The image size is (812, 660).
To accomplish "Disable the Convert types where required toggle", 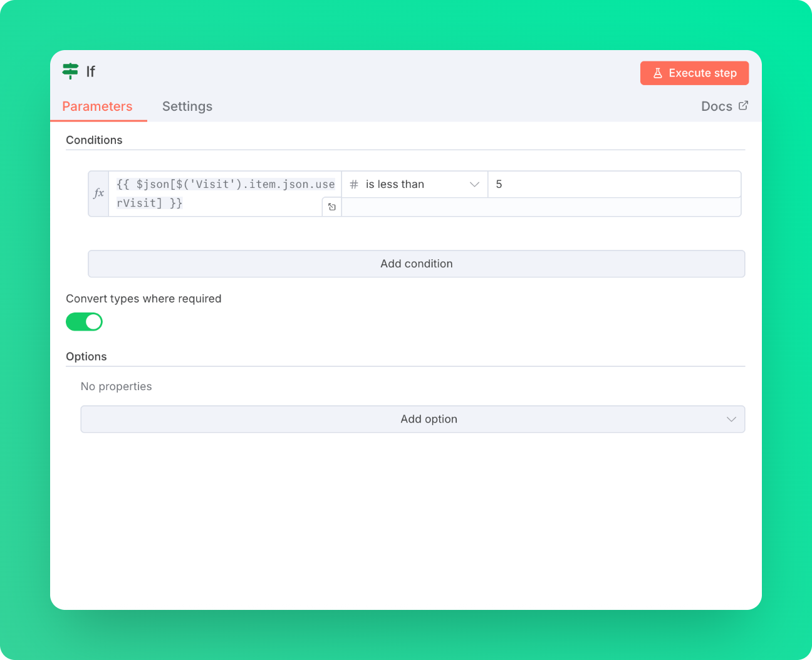I will [84, 321].
